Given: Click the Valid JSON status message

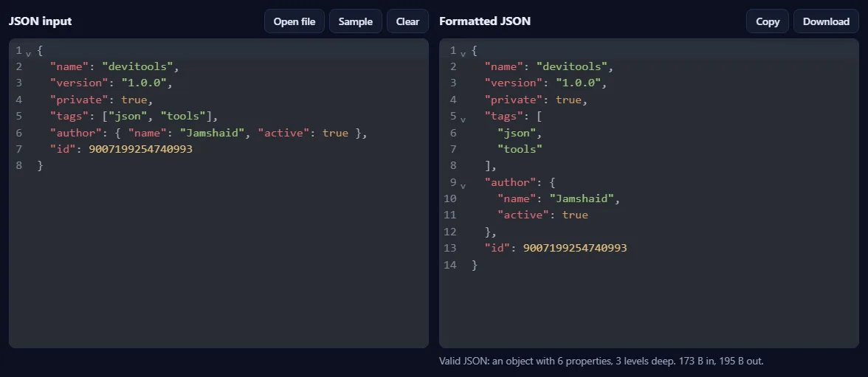Looking at the screenshot, I should point(601,361).
